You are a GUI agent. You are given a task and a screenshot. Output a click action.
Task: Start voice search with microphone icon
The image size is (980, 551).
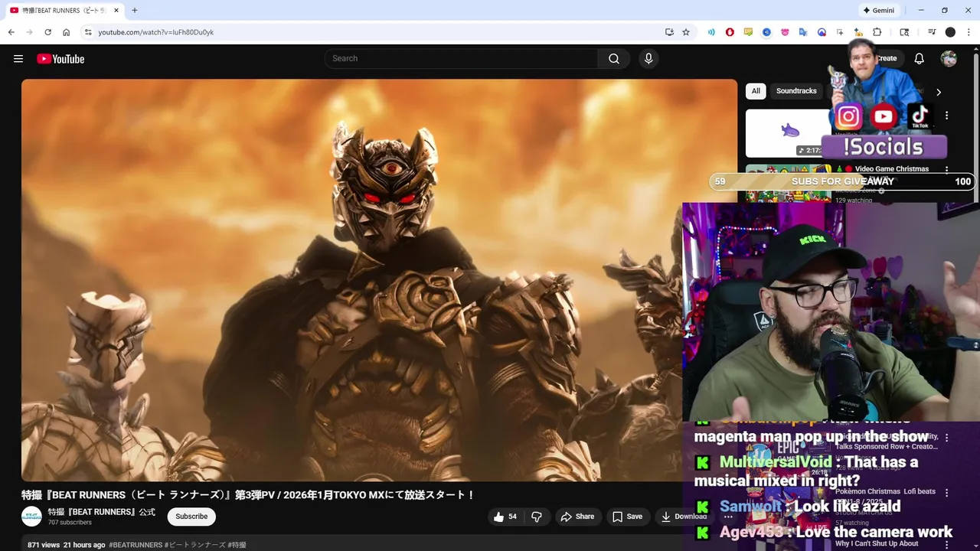pyautogui.click(x=648, y=59)
